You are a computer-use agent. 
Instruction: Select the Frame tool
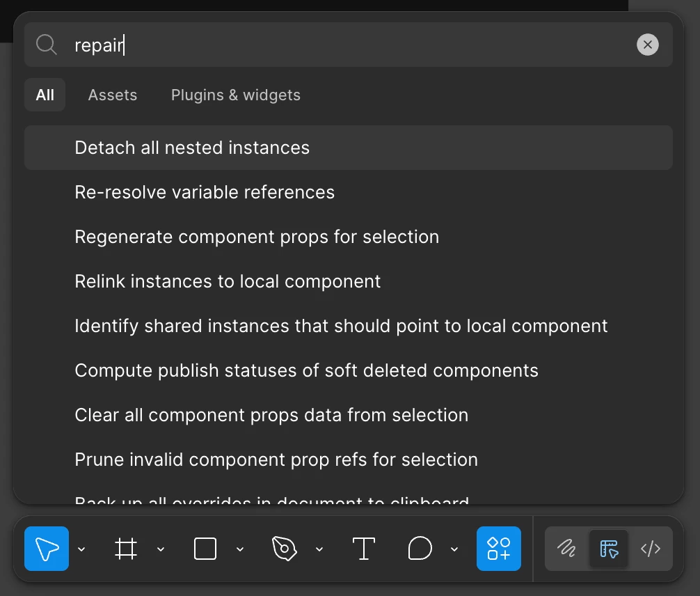point(125,549)
